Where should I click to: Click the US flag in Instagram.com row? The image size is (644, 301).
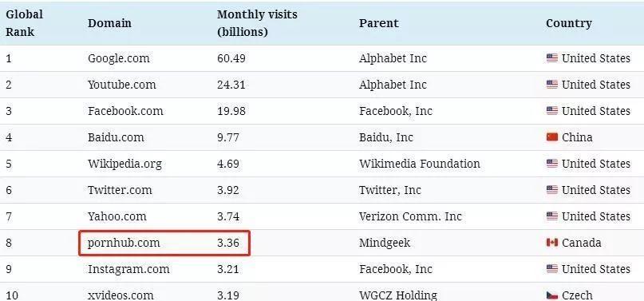coord(552,268)
